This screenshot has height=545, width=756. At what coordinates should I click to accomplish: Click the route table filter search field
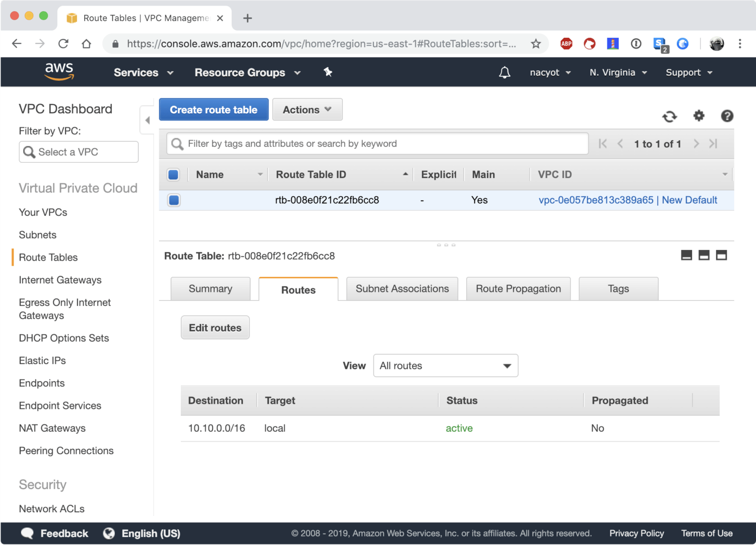pyautogui.click(x=377, y=144)
